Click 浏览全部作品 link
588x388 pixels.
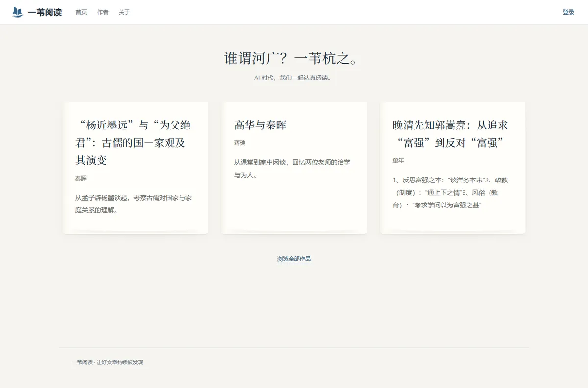tap(294, 259)
